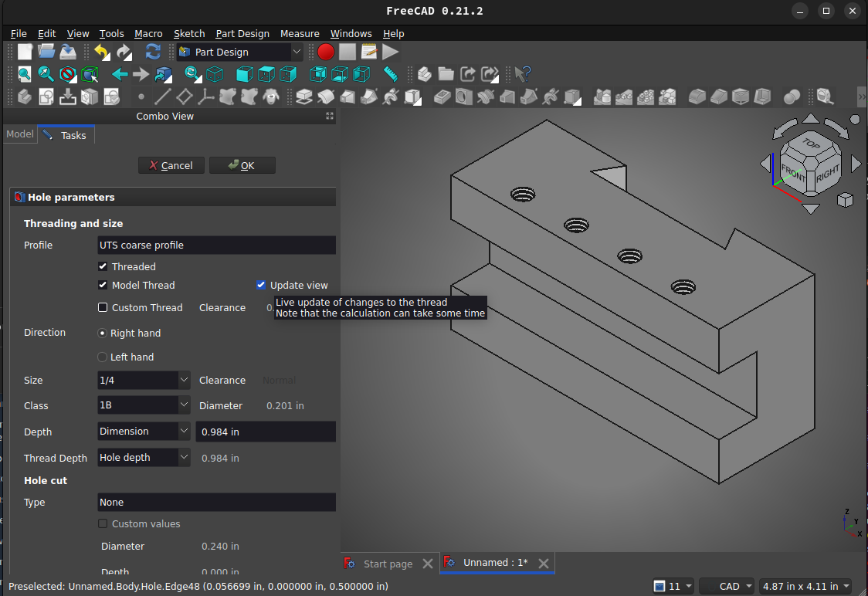Click the Fillet tool icon

point(697,97)
